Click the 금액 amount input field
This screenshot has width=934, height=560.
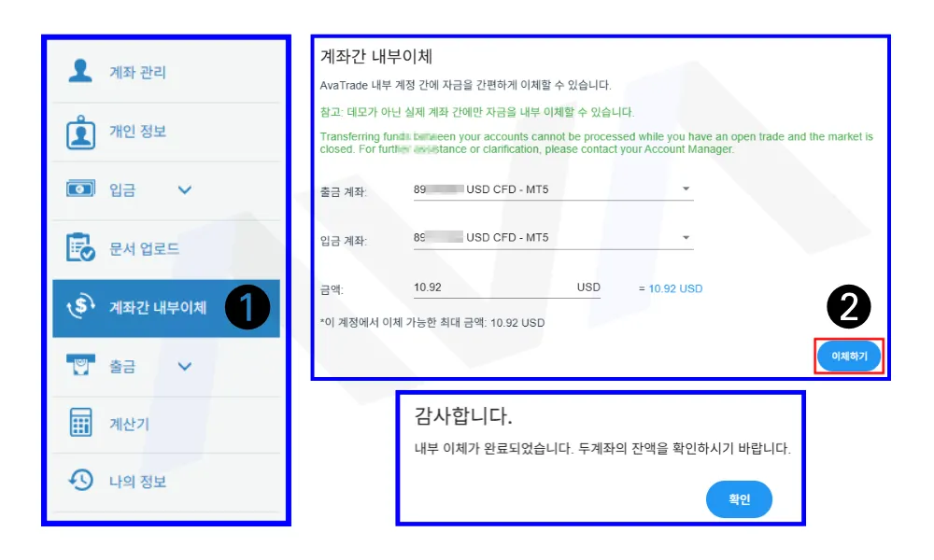pos(507,287)
